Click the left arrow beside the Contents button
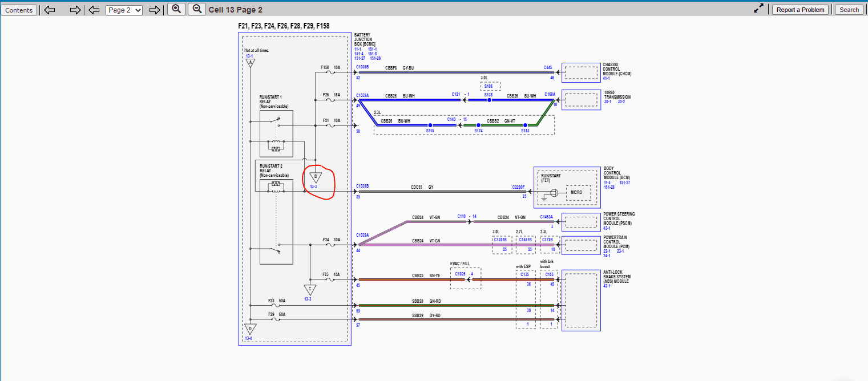The width and height of the screenshot is (868, 381). pos(50,10)
